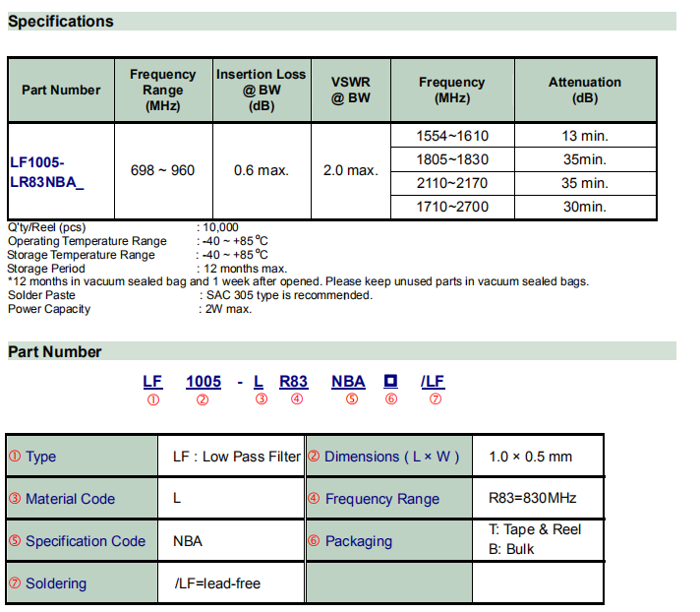The image size is (700, 612).
Task: Click the underlined 'NBA' code segment
Action: [x=348, y=382]
